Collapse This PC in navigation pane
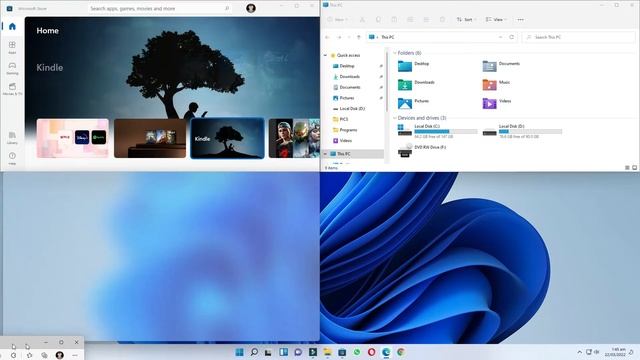The height and width of the screenshot is (360, 640). tap(325, 154)
